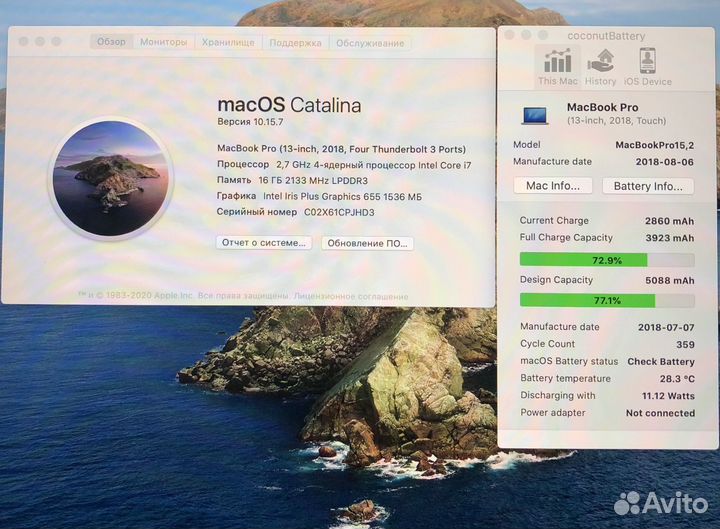The width and height of the screenshot is (720, 529).
Task: Close the coconutBattery window
Action: pyautogui.click(x=509, y=35)
